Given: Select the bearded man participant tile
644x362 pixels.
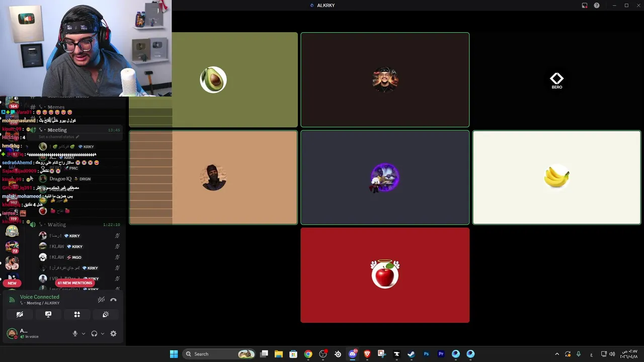Looking at the screenshot, I should click(x=385, y=79).
